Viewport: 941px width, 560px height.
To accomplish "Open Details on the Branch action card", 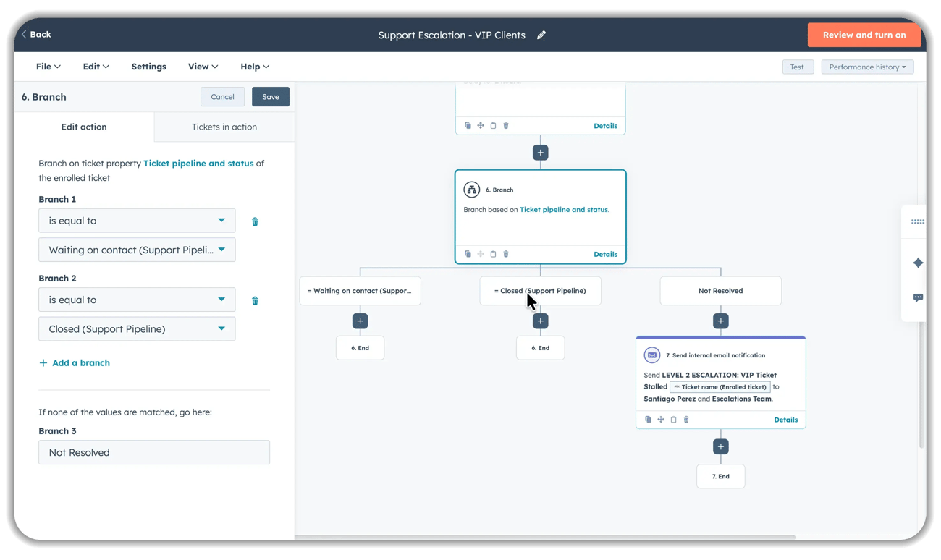I will 605,254.
